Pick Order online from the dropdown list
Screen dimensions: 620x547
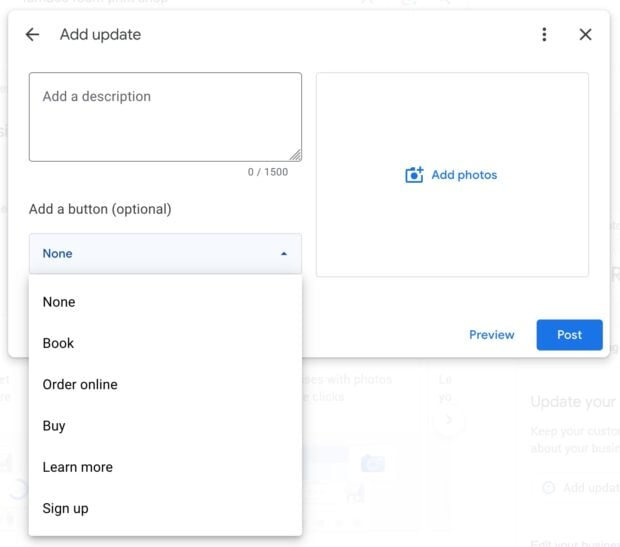(80, 385)
